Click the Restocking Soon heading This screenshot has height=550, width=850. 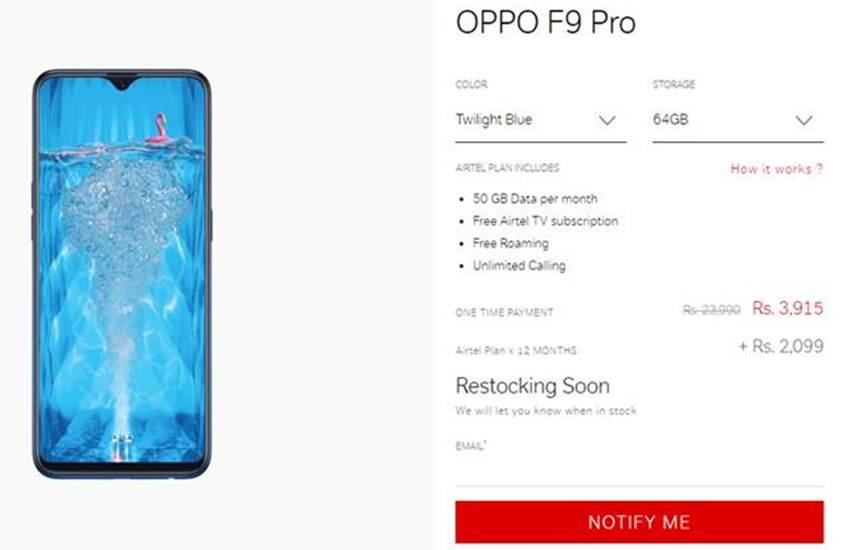pyautogui.click(x=532, y=386)
